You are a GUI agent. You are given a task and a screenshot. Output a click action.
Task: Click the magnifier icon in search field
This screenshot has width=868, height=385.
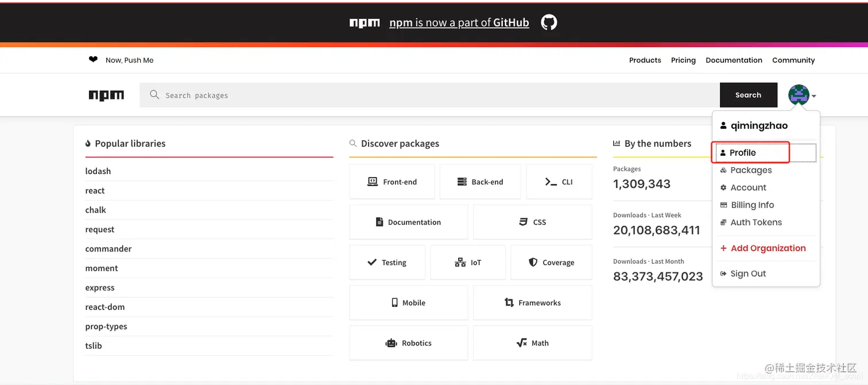tap(154, 95)
